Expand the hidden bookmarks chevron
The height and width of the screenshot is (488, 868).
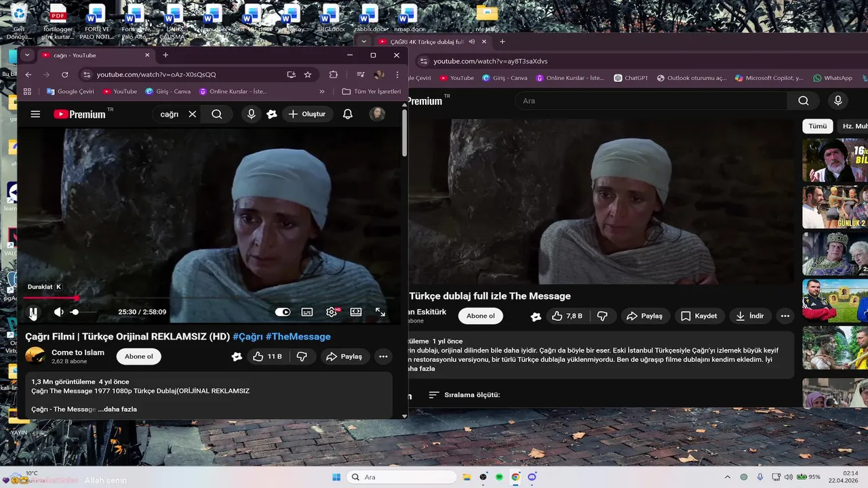point(322,91)
